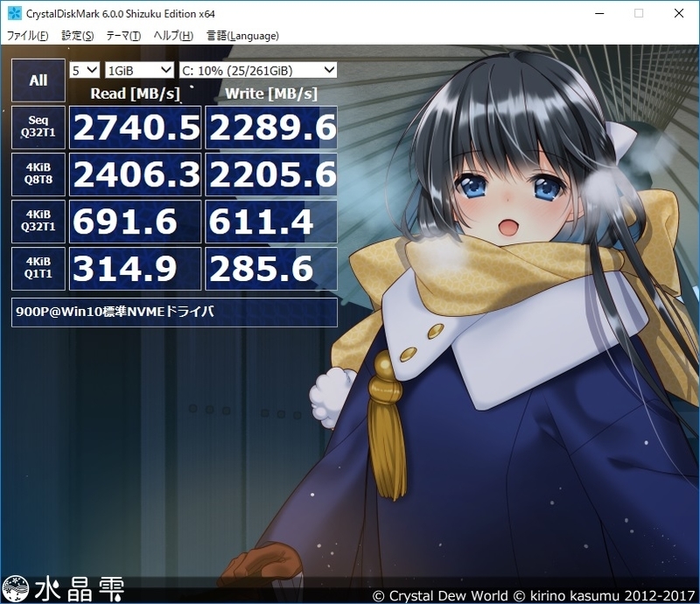Click the Crystal Dew World copyright text
Viewport: 700px width, 604px height.
pyautogui.click(x=534, y=595)
